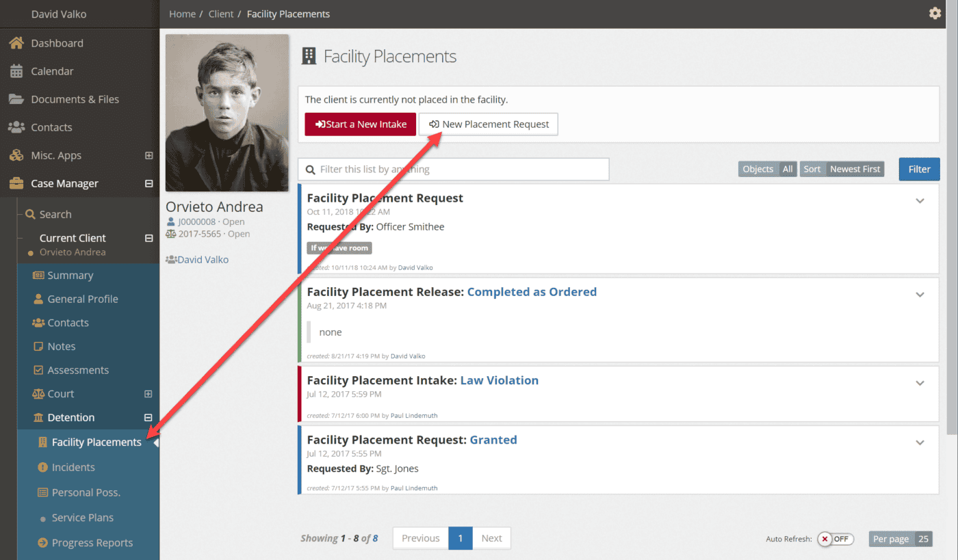Collapse the Detention section

[148, 418]
